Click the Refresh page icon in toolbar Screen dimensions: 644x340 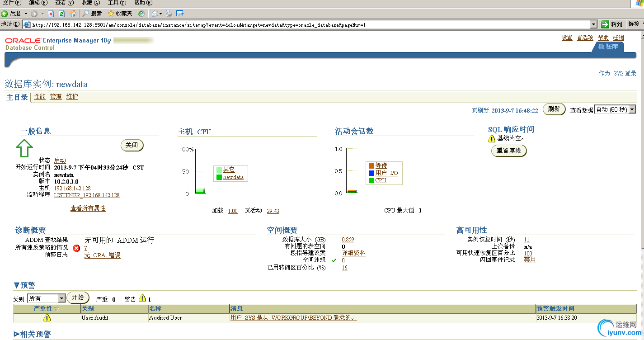click(x=61, y=14)
